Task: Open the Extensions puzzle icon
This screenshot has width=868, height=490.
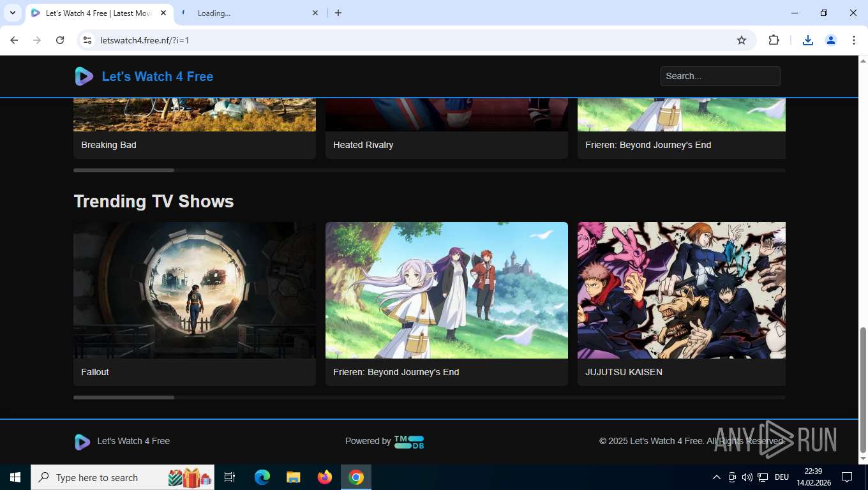Action: [774, 40]
